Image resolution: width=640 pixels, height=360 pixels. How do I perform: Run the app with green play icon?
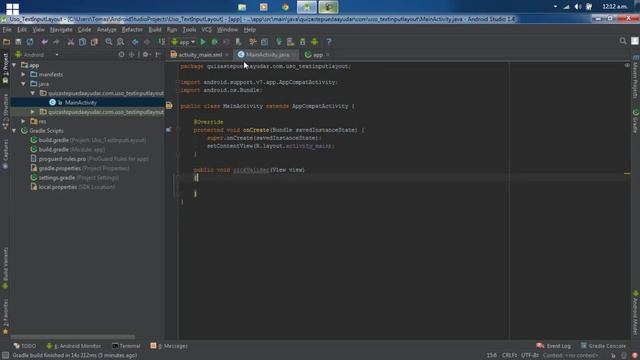[202, 42]
